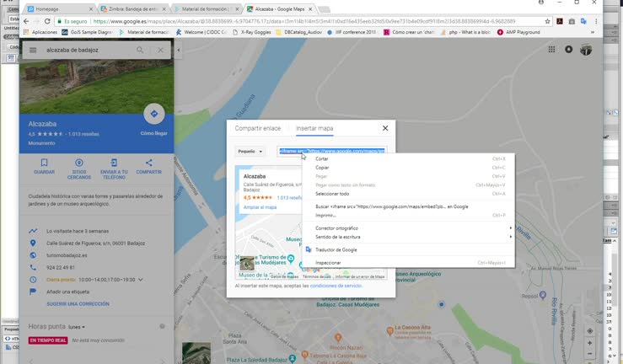
Task: Click the address bar URL
Action: point(304,21)
